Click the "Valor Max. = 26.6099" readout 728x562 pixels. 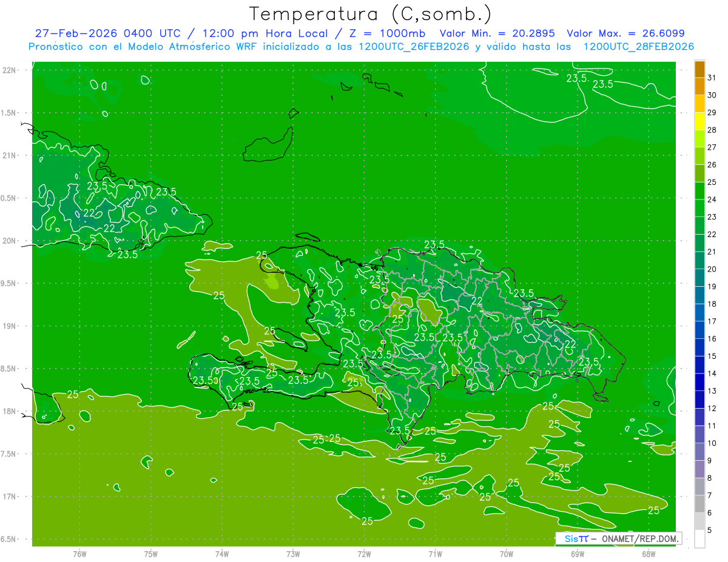pos(625,33)
